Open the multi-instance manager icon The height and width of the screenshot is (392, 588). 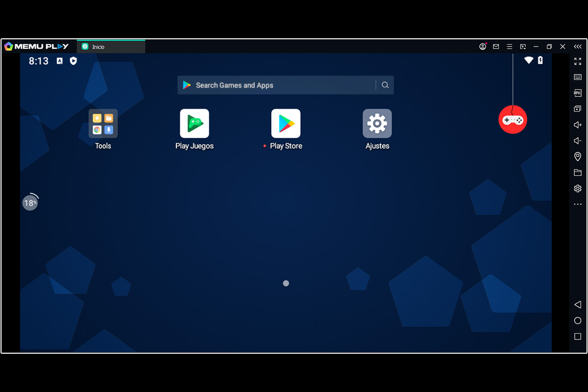(578, 109)
